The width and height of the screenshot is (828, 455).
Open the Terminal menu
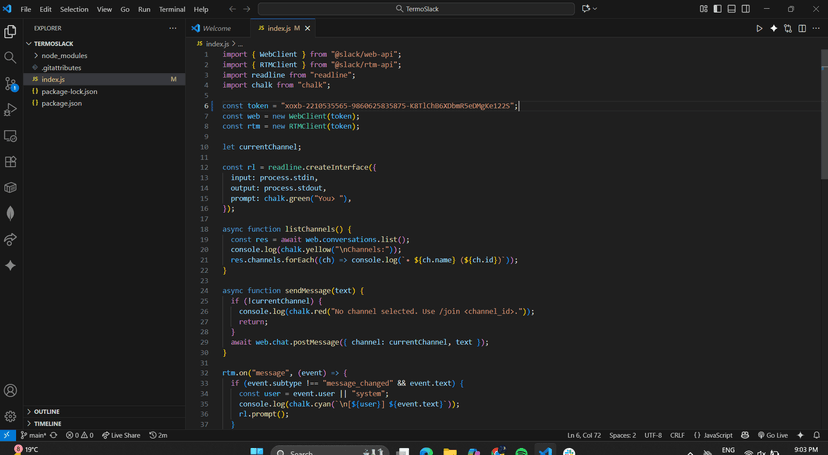172,9
